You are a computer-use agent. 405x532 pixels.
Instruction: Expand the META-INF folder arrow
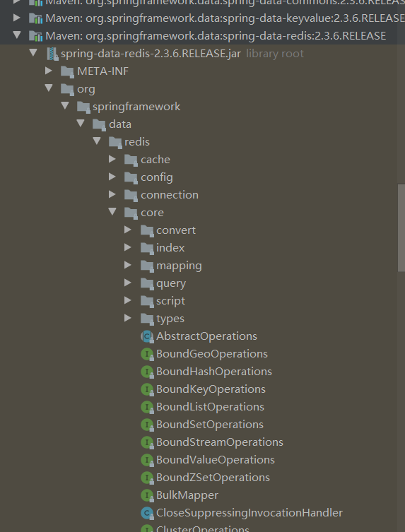(49, 71)
